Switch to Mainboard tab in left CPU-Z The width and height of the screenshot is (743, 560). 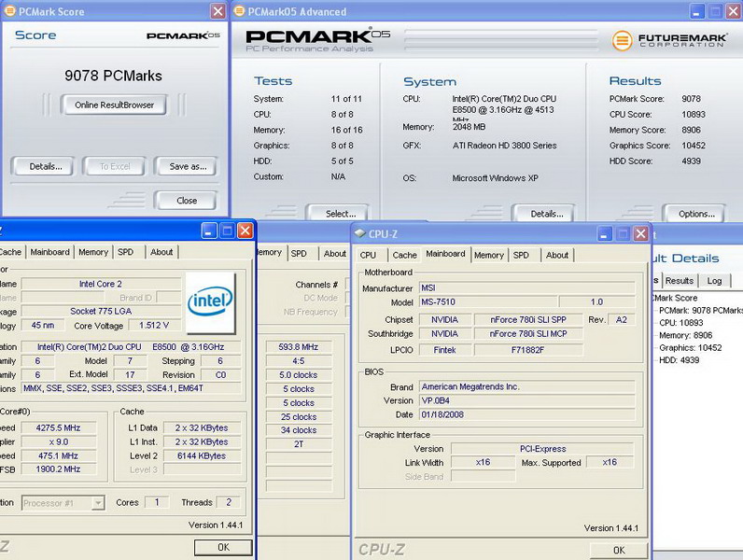49,252
